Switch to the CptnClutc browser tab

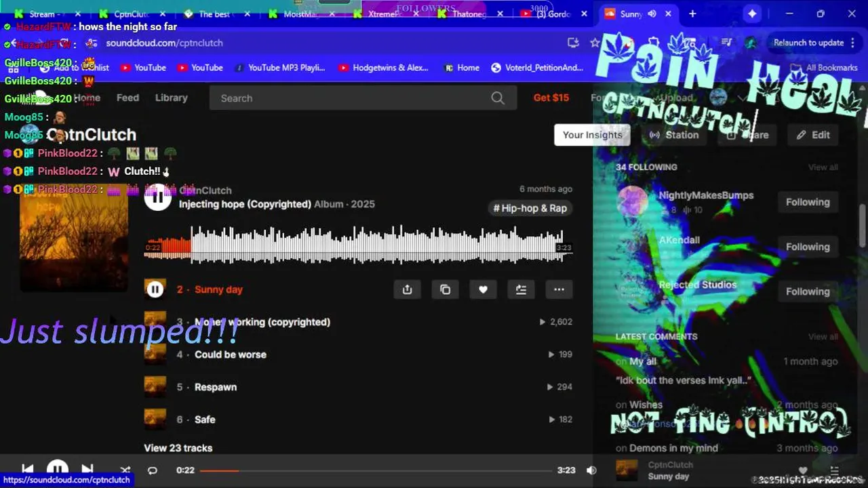point(132,14)
